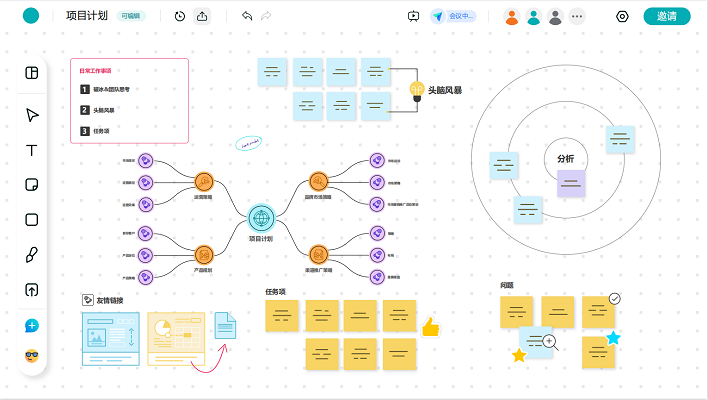
Task: Click the upload file tool
Action: 32,290
